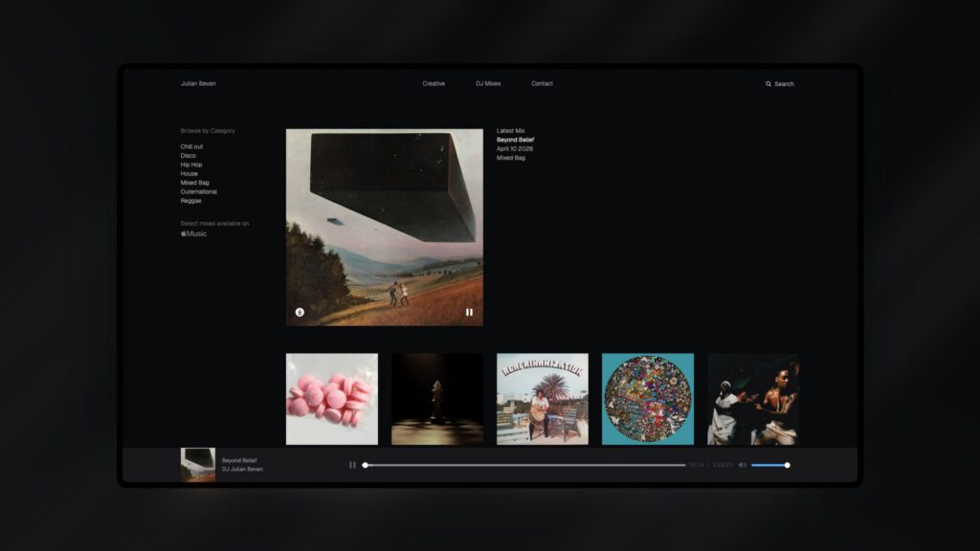980x551 pixels.
Task: Click Beyond Belief title in player bar
Action: (x=239, y=460)
